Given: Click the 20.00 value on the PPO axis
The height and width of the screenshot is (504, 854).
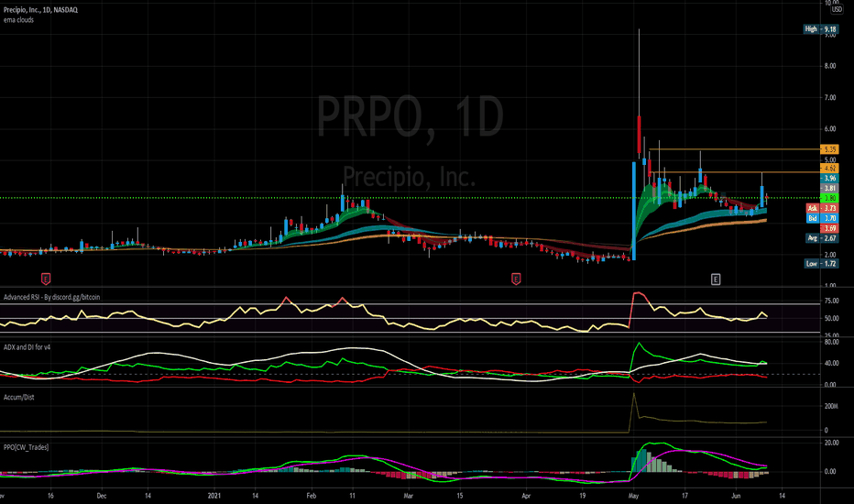Looking at the screenshot, I should tap(832, 443).
